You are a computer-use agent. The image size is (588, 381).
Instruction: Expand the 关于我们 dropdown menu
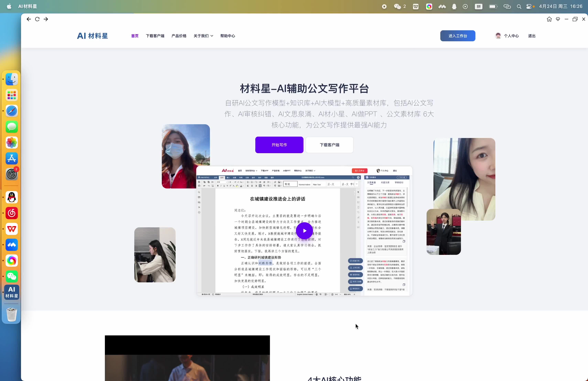pos(203,36)
